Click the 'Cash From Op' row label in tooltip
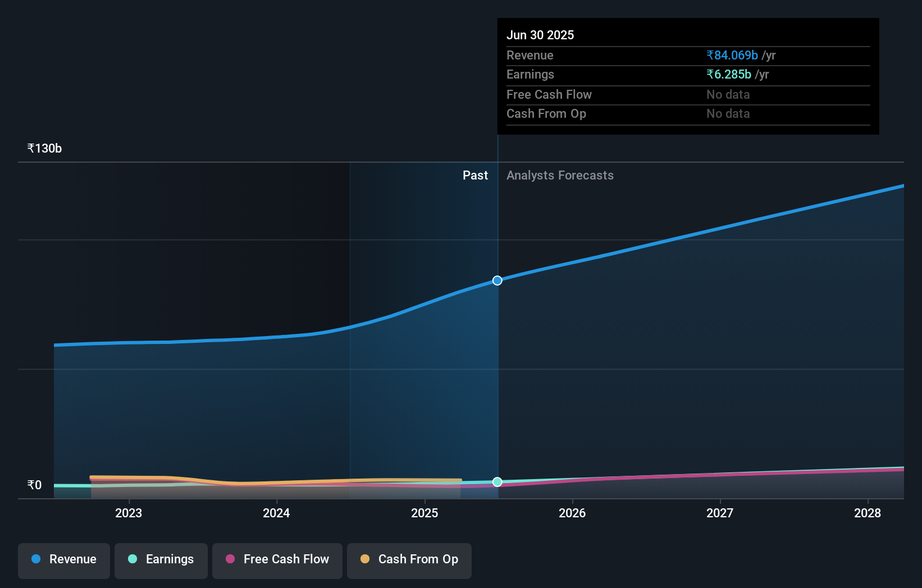 pos(546,114)
